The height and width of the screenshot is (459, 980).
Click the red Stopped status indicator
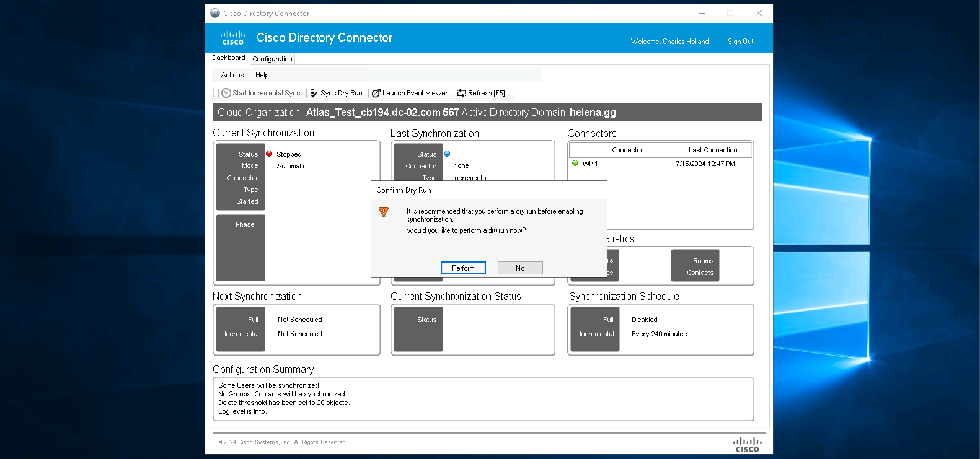[x=269, y=154]
